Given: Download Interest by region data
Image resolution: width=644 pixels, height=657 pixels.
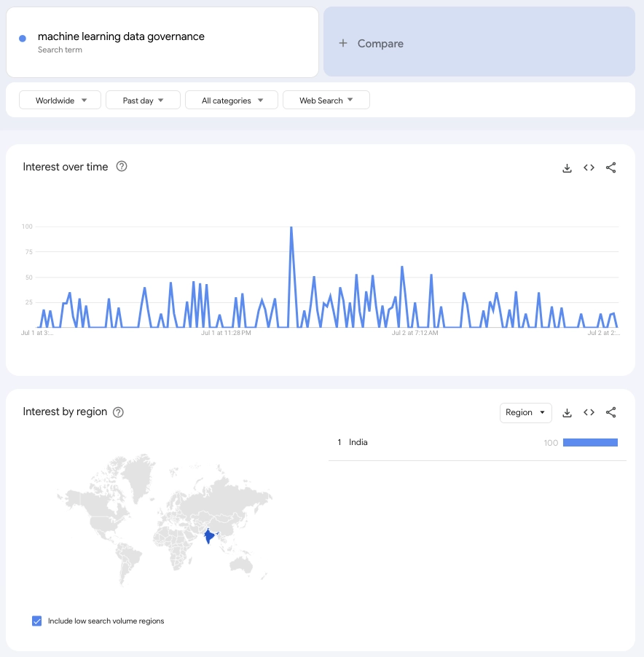Looking at the screenshot, I should [x=567, y=413].
